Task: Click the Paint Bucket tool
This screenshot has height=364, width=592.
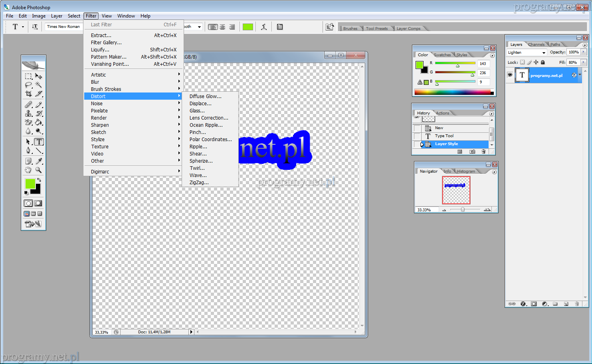Action: (39, 122)
